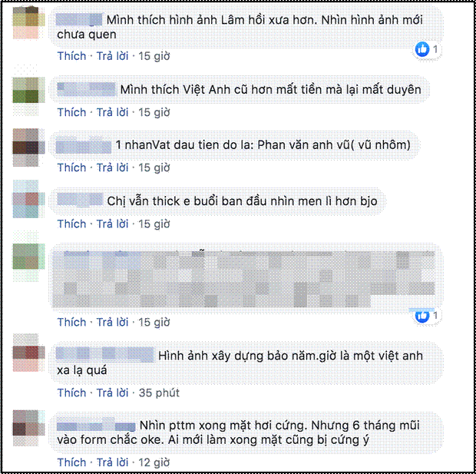Reply to the 'Phan văn anh vũ' comment
Image resolution: width=476 pixels, height=474 pixels.
tap(112, 167)
